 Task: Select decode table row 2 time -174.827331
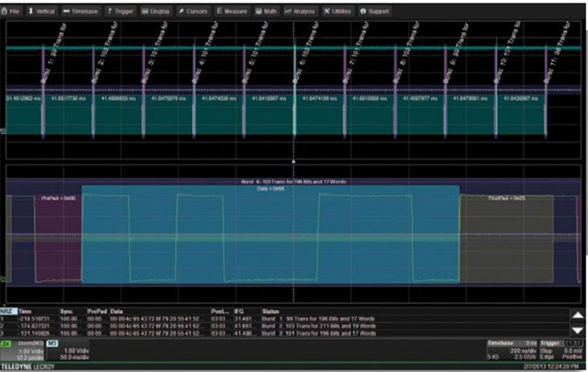(34, 326)
